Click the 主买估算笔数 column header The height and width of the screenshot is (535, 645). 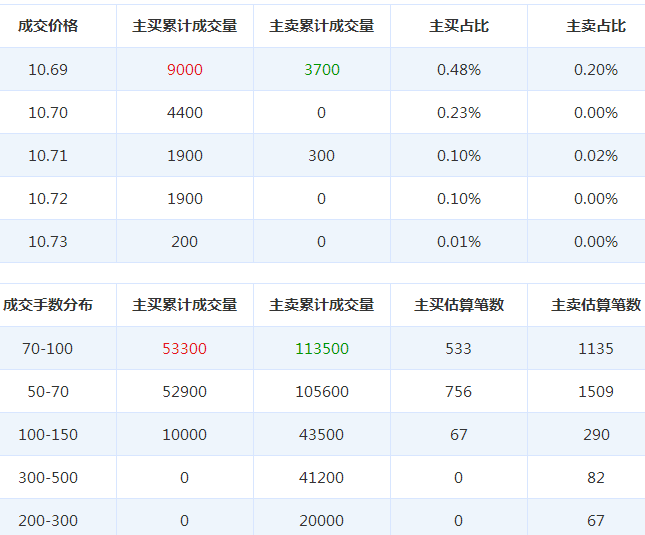(x=459, y=305)
